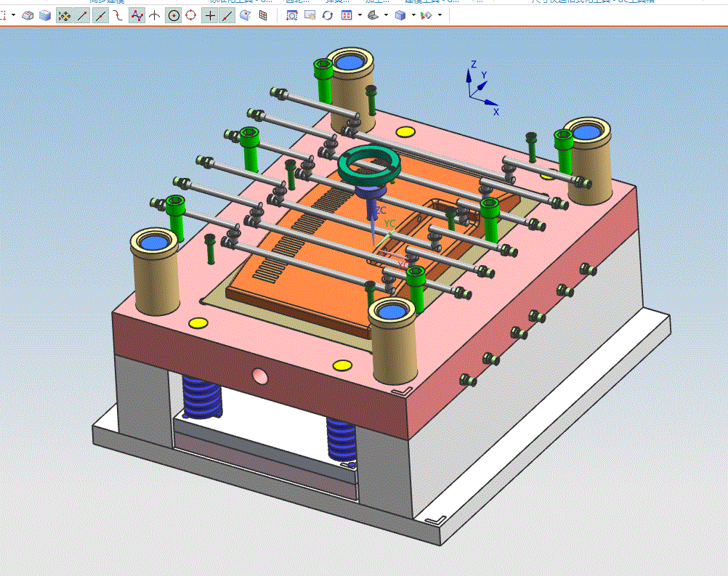Toggle Intersection snapping
728x576 pixels.
click(x=155, y=16)
